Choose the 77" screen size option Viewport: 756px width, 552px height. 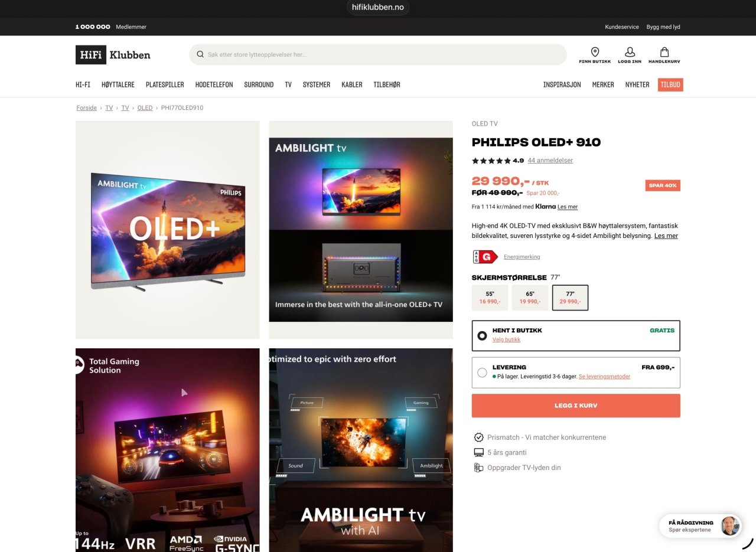click(571, 298)
